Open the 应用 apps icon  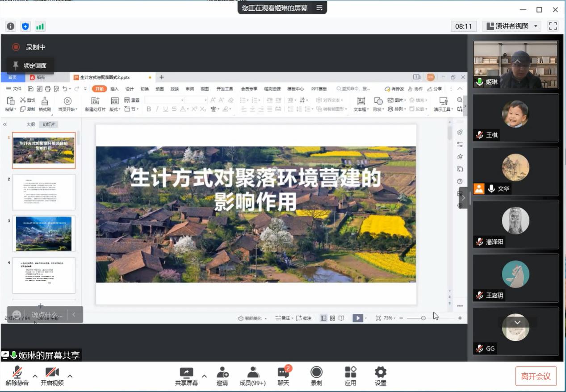(x=350, y=375)
